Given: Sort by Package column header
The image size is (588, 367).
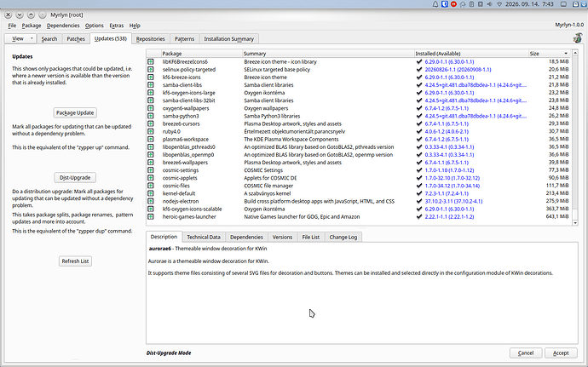Looking at the screenshot, I should [x=202, y=54].
